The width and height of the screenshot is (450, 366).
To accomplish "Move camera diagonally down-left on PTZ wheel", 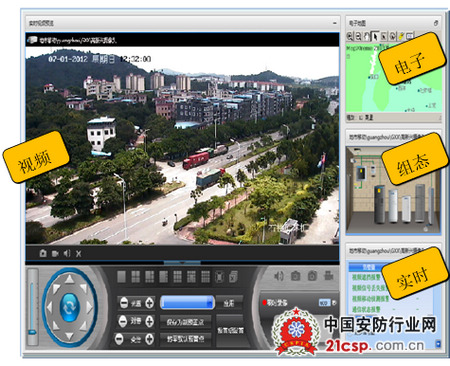I will (56, 326).
